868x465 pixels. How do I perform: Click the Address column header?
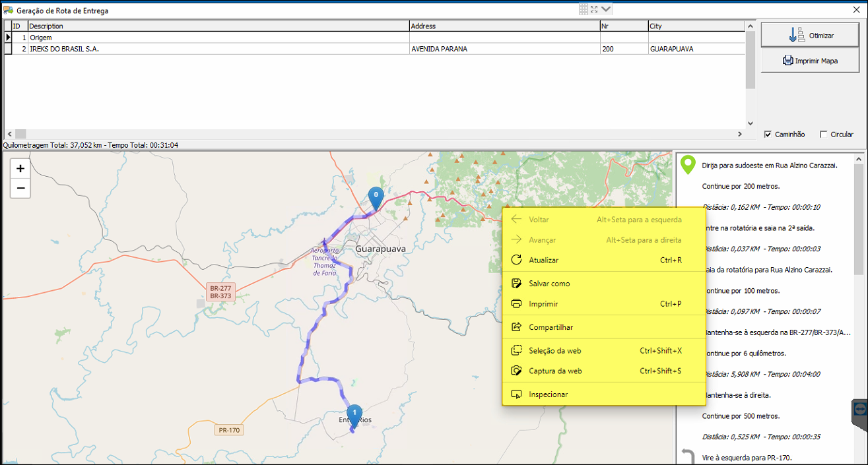click(504, 26)
